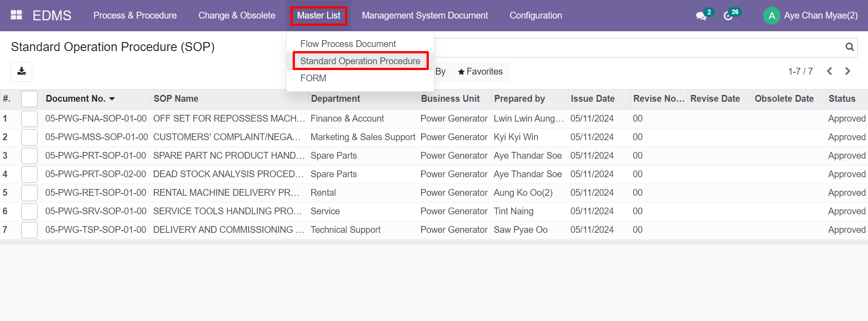Check the row for 05-PWG-FNA-SOP-01-00
This screenshot has width=868, height=321.
(29, 119)
